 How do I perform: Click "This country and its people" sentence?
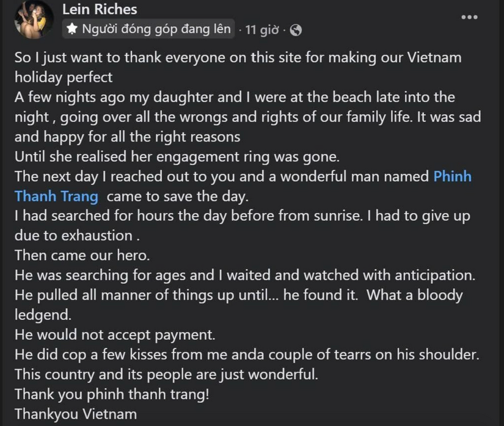click(x=166, y=374)
